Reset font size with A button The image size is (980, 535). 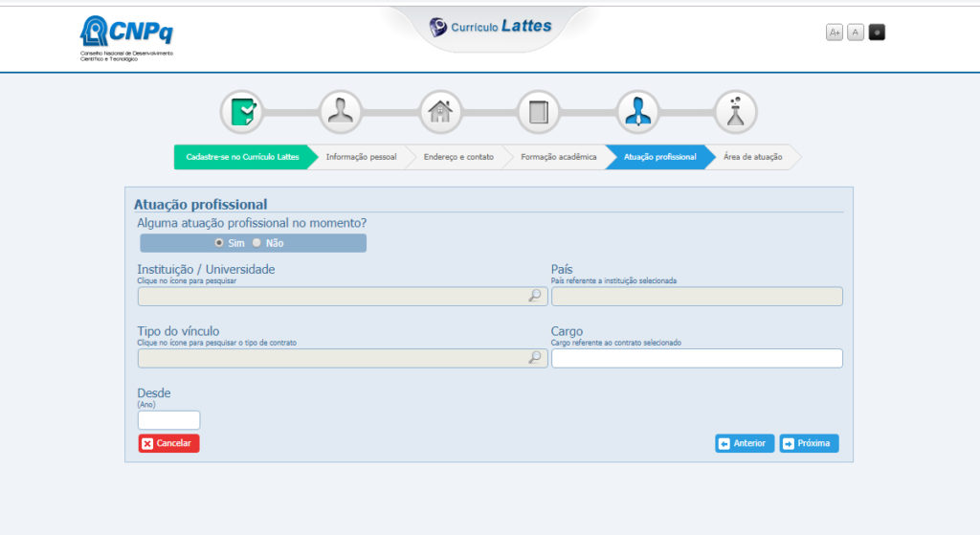click(856, 33)
